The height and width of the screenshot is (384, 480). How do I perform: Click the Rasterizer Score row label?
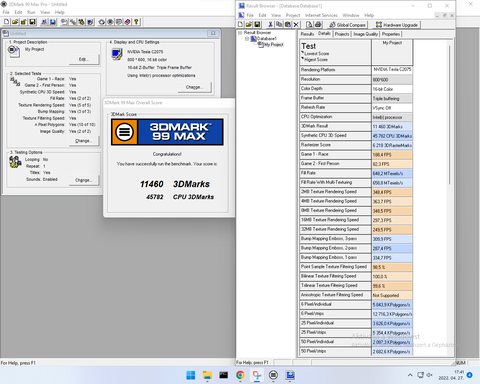click(335, 145)
